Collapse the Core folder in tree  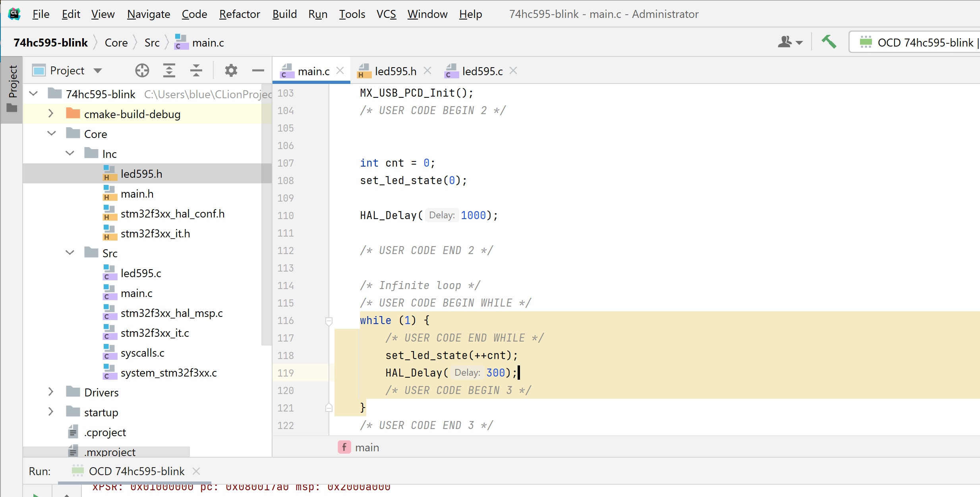click(x=52, y=134)
